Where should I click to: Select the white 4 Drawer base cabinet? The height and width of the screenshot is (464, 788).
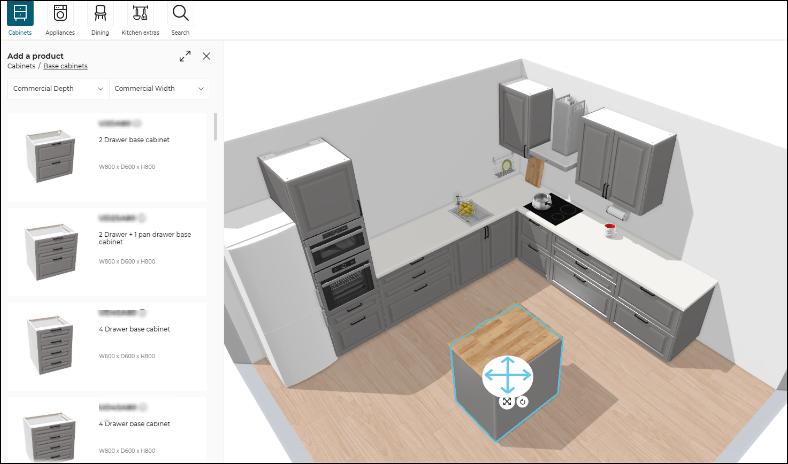coord(48,345)
